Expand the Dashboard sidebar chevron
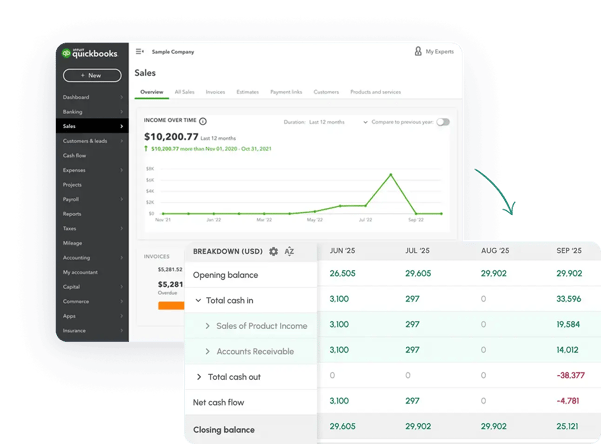The image size is (601, 444). [122, 97]
